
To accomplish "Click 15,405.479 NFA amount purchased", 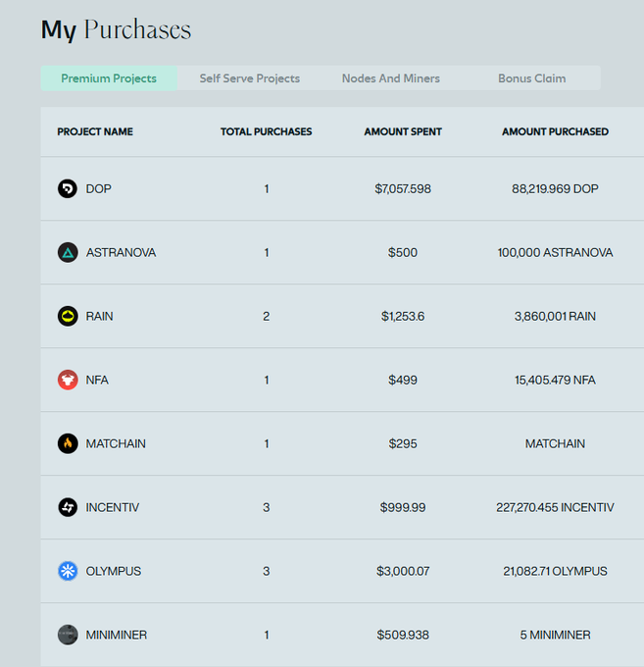I will 555,380.
